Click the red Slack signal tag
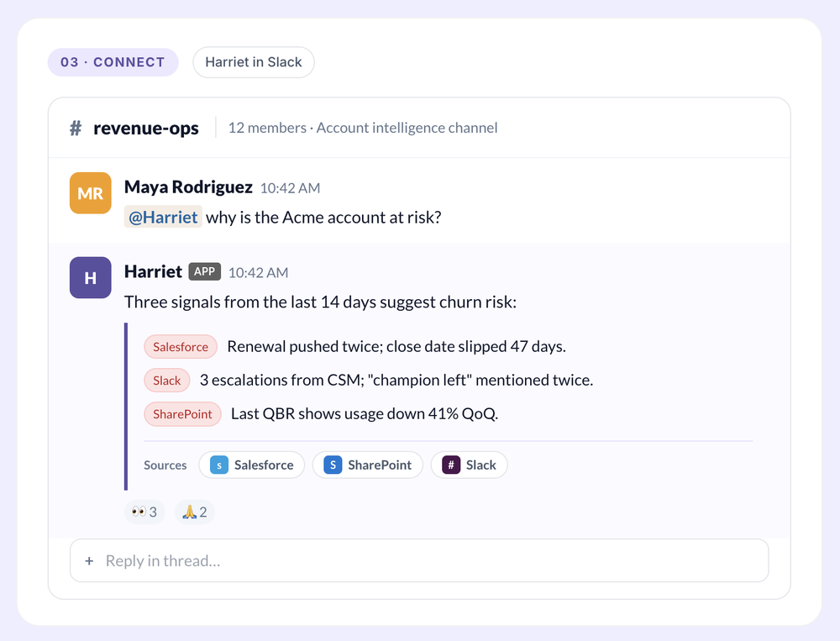This screenshot has height=641, width=840. click(x=167, y=381)
